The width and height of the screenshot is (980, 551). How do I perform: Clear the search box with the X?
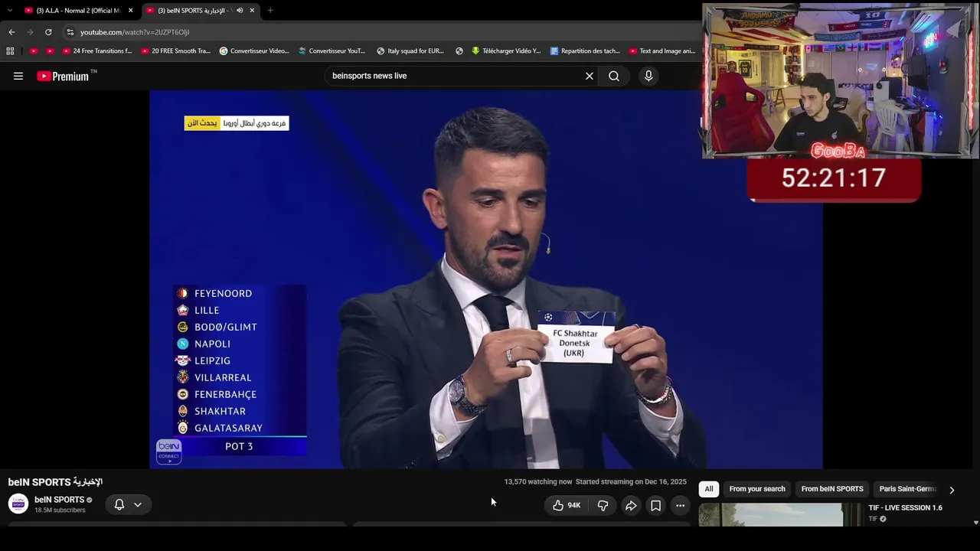pyautogui.click(x=590, y=76)
